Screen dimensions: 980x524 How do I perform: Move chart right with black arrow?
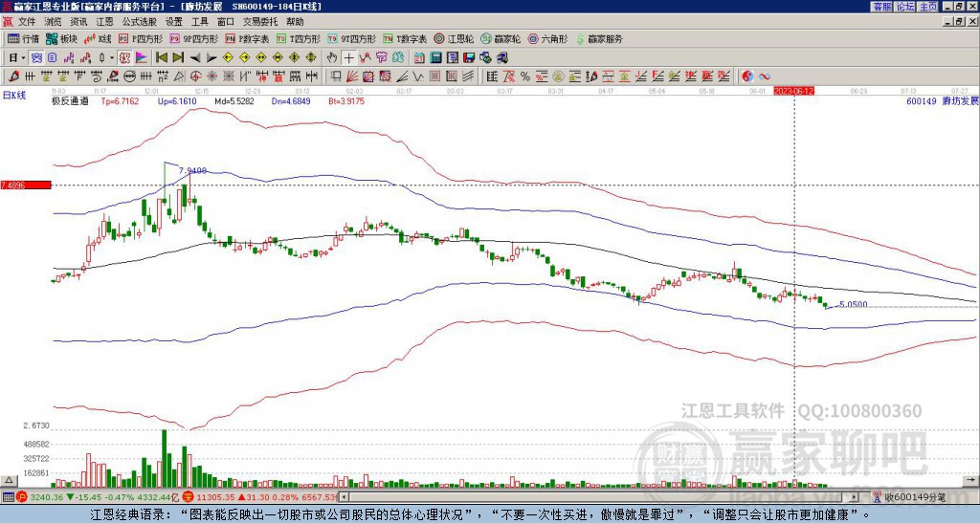point(212,58)
